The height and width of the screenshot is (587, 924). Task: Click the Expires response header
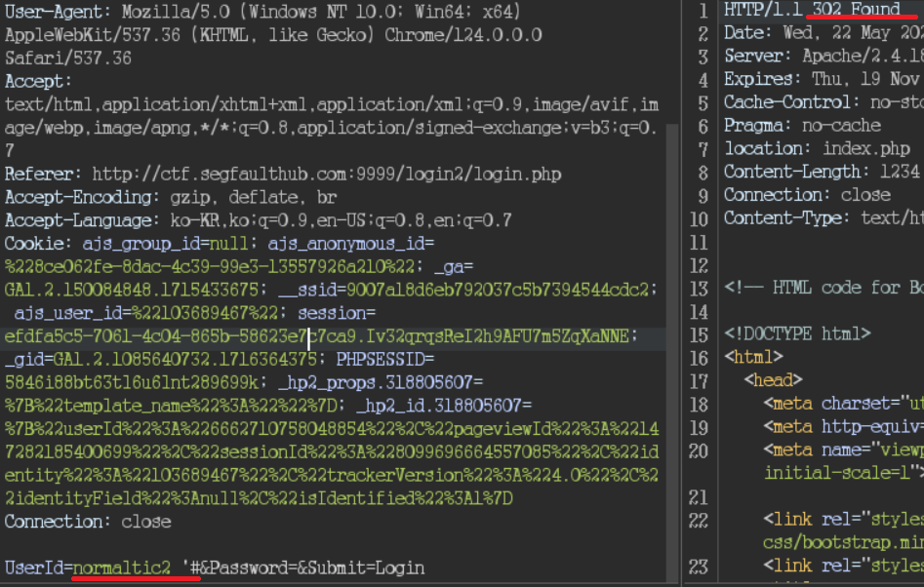pos(824,79)
